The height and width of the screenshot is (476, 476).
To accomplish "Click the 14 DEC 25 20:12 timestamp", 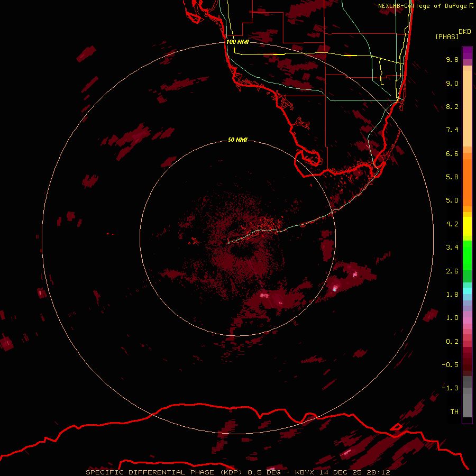I will point(354,472).
